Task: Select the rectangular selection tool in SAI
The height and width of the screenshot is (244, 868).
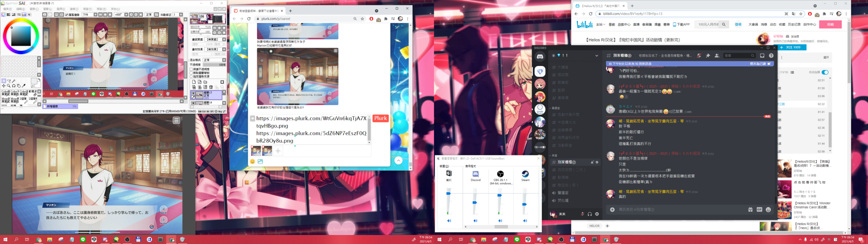Action: [x=3, y=80]
